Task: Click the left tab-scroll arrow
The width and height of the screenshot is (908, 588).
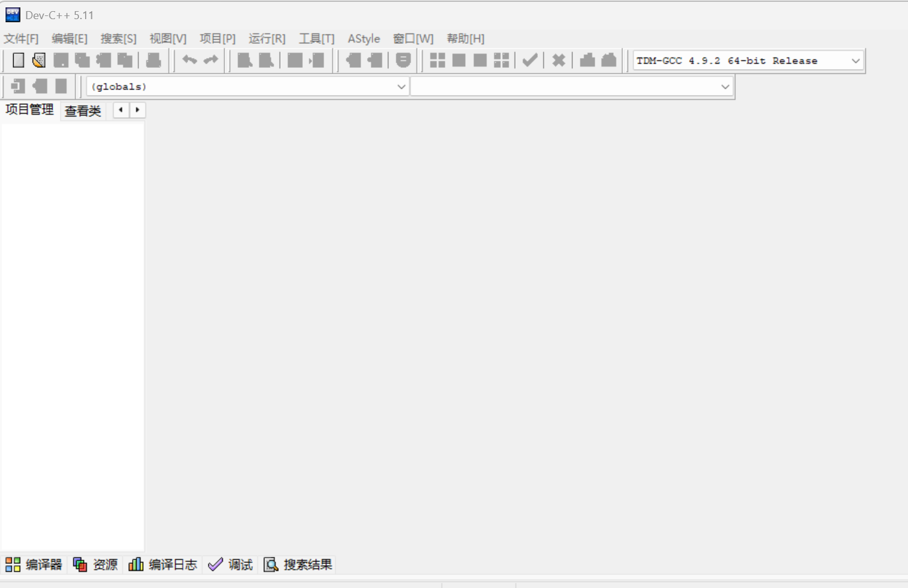Action: tap(121, 110)
